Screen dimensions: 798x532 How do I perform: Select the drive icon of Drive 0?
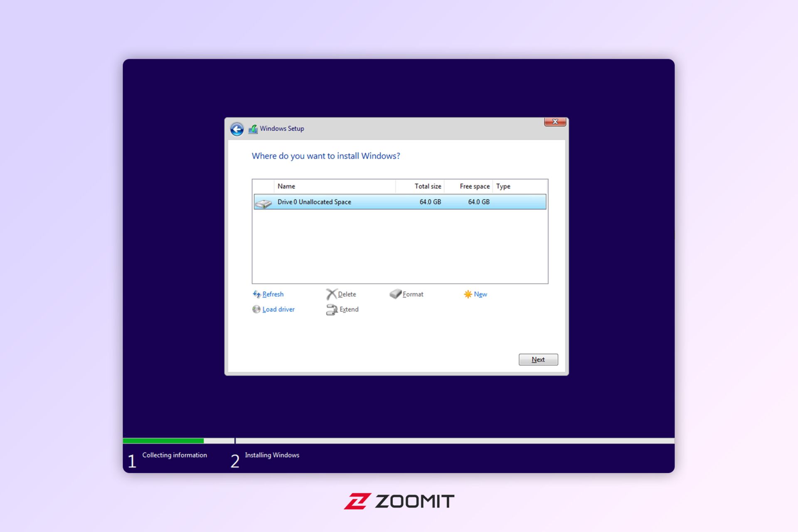coord(263,203)
